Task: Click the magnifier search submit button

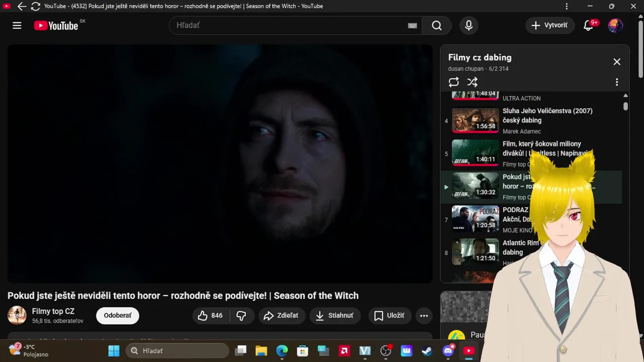Action: click(x=437, y=26)
